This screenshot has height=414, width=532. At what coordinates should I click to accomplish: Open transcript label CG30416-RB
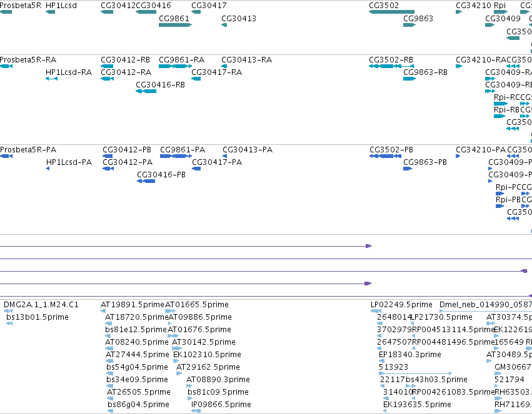tap(160, 85)
